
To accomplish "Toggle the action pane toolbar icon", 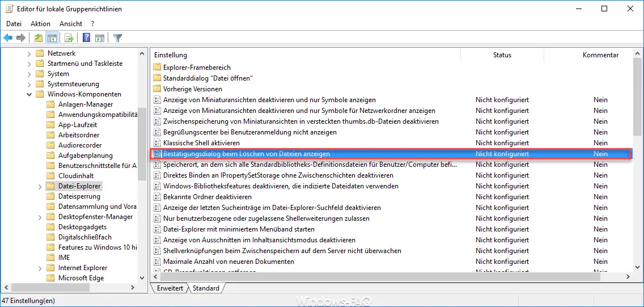I will click(99, 38).
